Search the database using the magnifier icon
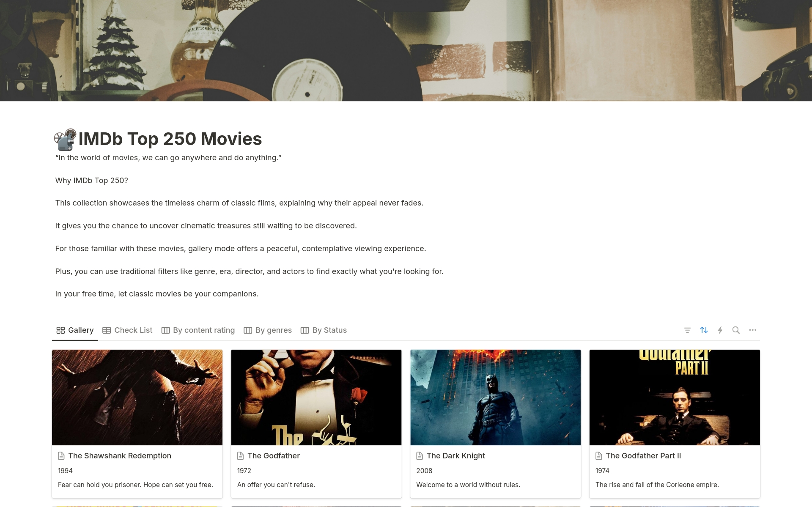 coord(736,330)
